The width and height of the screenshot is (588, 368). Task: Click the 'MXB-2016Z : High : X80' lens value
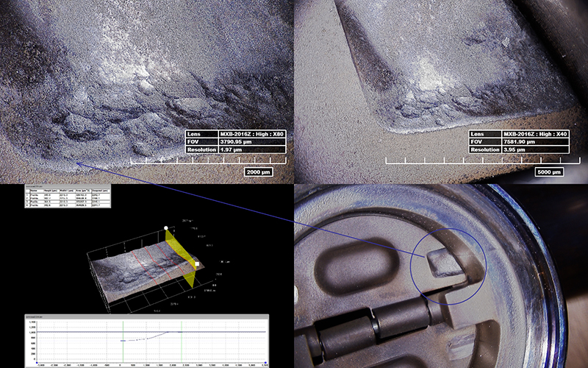252,134
